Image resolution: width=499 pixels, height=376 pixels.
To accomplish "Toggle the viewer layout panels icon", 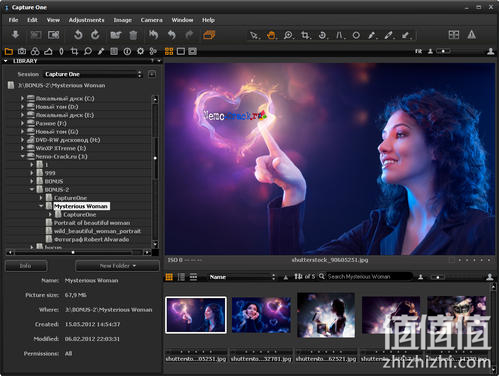I will (454, 35).
